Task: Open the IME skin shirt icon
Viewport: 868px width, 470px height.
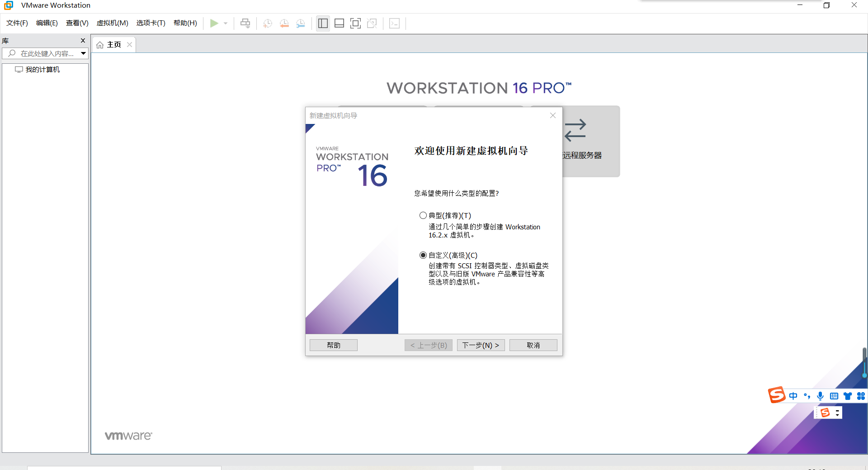Action: click(x=848, y=396)
